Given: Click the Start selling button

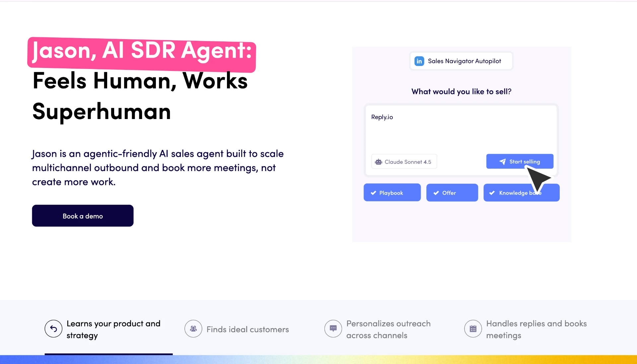Looking at the screenshot, I should pyautogui.click(x=520, y=161).
